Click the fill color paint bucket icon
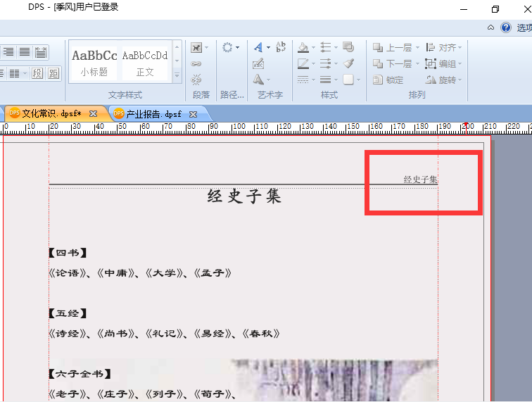This screenshot has width=532, height=402. [x=303, y=48]
